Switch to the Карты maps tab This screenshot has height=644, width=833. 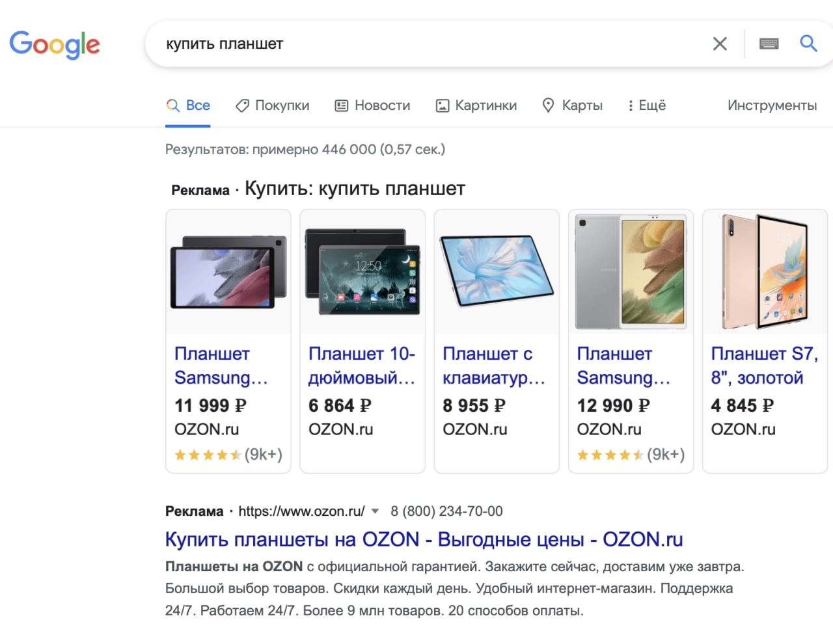tap(573, 105)
